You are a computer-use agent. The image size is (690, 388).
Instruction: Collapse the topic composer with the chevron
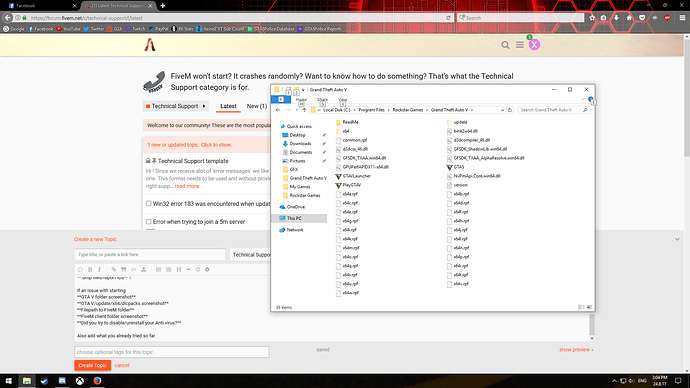click(677, 239)
